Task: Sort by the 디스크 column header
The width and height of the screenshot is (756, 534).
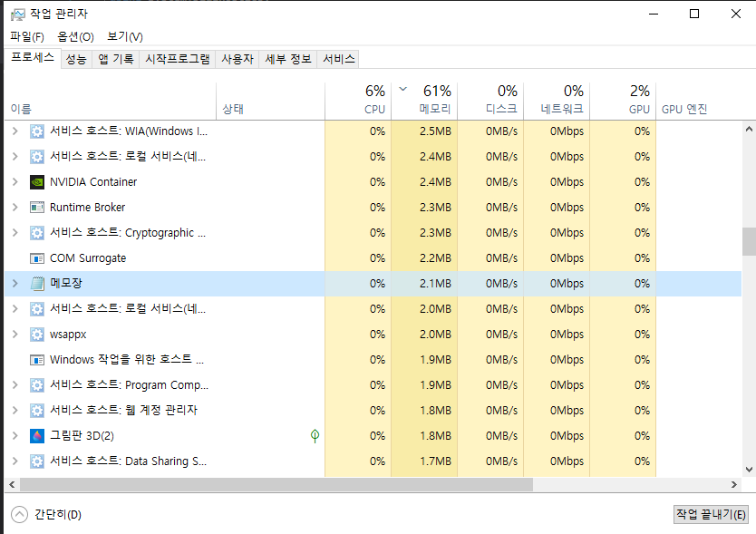Action: pyautogui.click(x=490, y=101)
